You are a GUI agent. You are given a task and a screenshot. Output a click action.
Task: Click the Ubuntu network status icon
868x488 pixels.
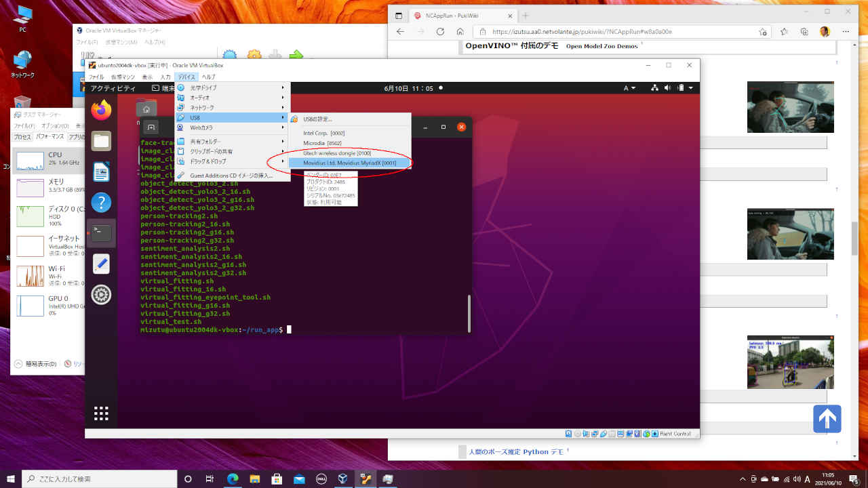pos(655,88)
